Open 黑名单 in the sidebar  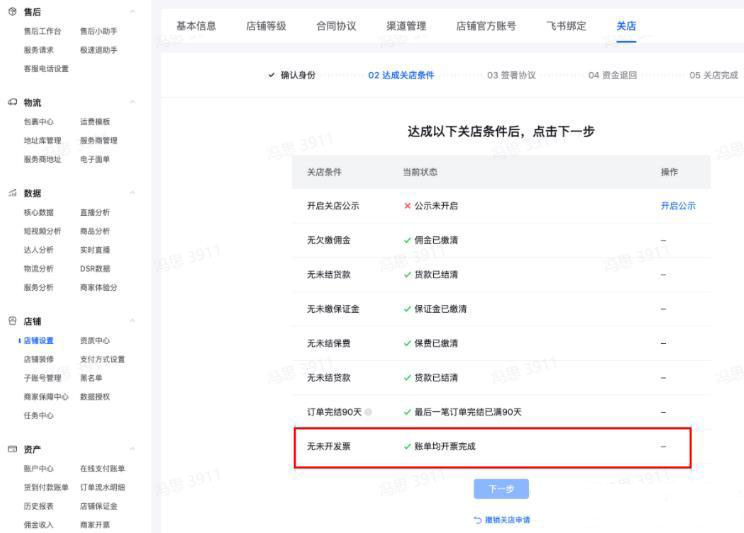click(91, 378)
